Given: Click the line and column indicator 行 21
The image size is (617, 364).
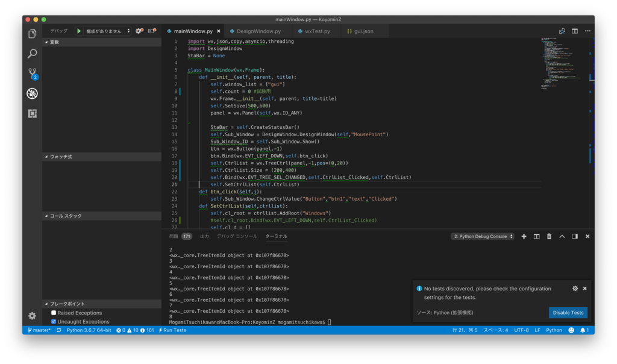Looking at the screenshot, I should (x=465, y=330).
